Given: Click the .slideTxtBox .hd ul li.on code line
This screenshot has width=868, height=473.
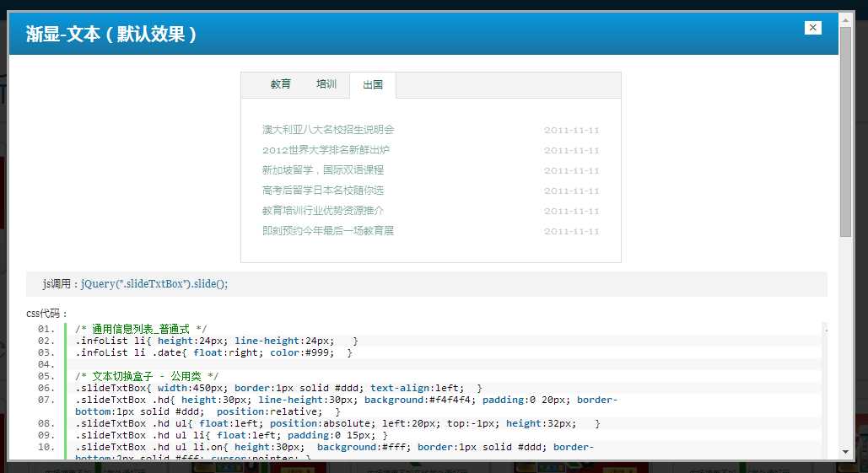Looking at the screenshot, I should point(334,453).
